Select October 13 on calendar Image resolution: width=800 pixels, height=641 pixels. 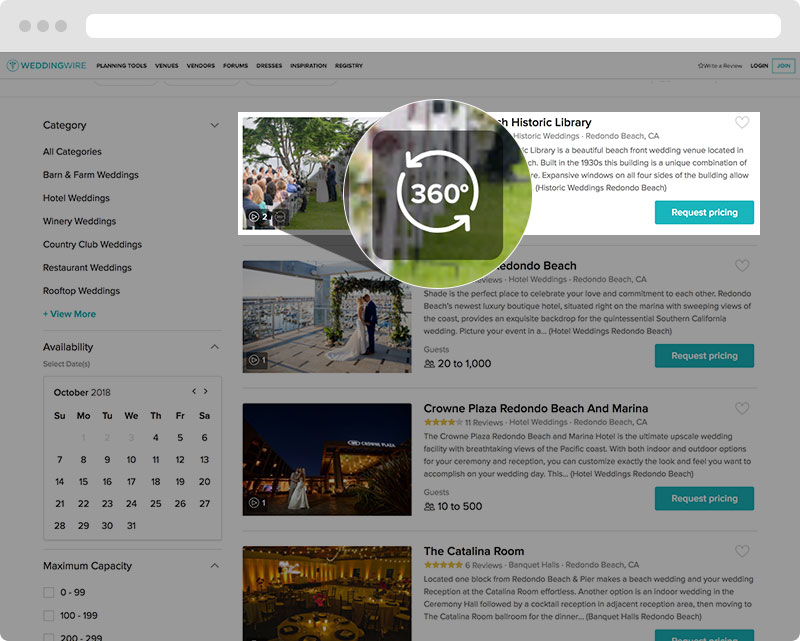(204, 459)
